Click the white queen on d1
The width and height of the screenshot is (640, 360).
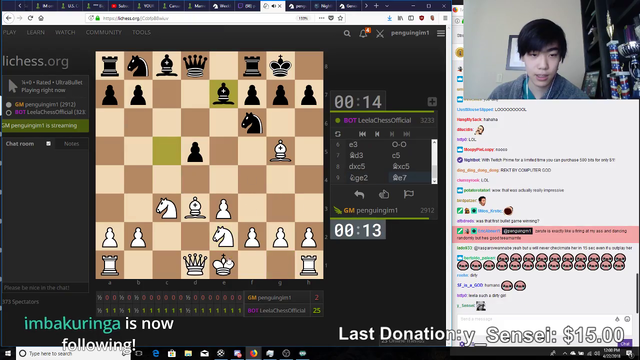pos(195,265)
